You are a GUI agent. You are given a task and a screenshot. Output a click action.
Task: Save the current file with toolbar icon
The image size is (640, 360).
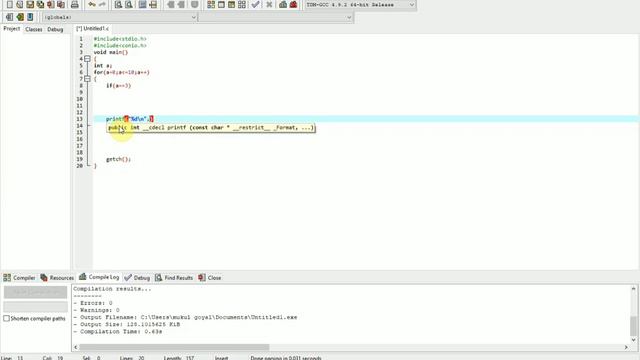[30, 4]
